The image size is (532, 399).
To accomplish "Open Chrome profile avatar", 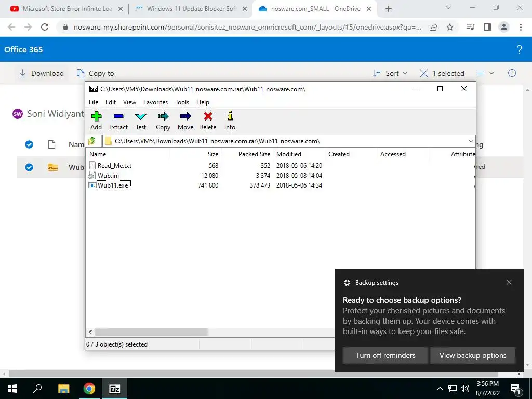I will [x=504, y=27].
